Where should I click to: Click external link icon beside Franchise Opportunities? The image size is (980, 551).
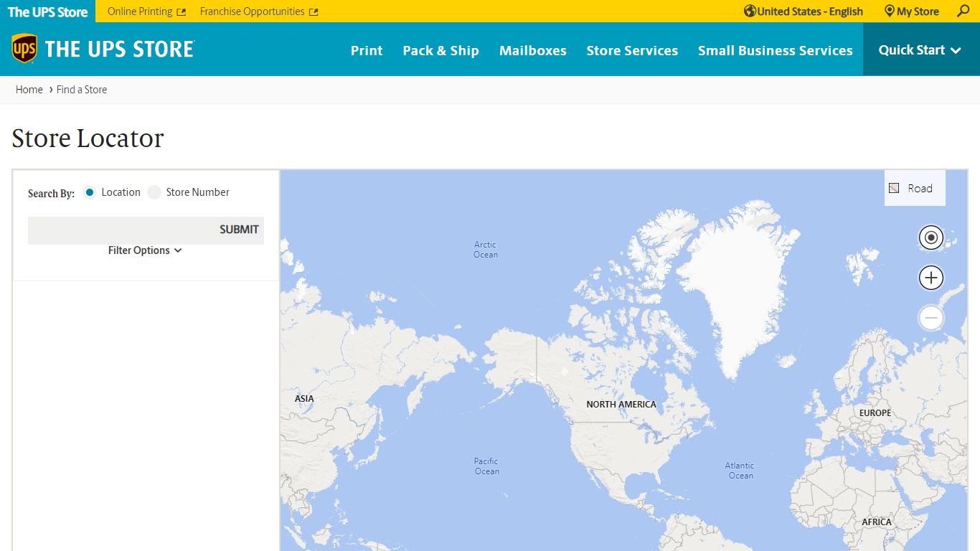tap(314, 12)
